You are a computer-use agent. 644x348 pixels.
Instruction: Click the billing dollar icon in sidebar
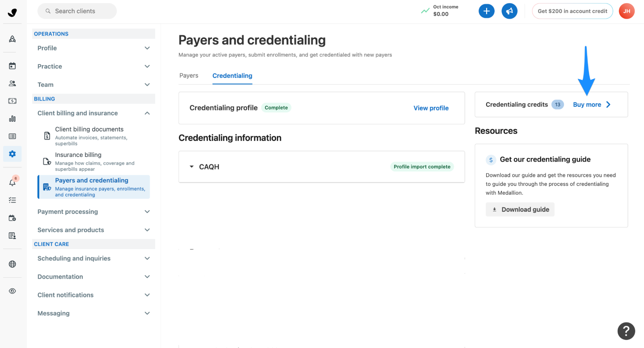coord(12,101)
